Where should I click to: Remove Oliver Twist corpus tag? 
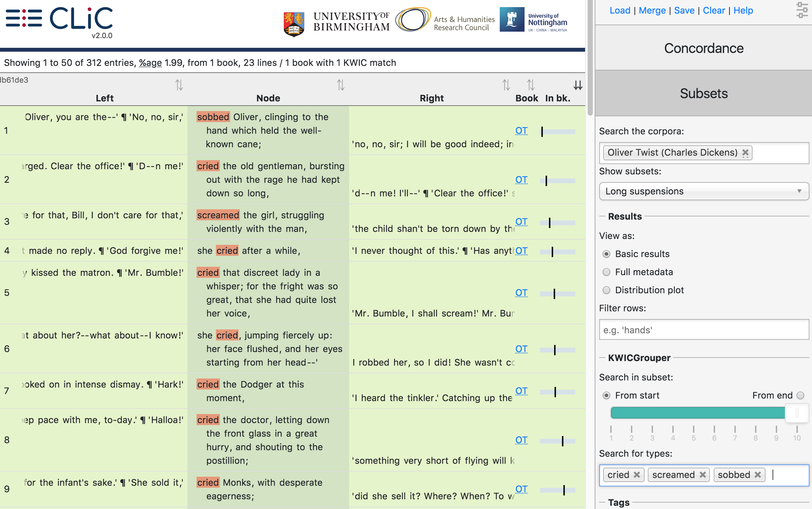pyautogui.click(x=746, y=153)
